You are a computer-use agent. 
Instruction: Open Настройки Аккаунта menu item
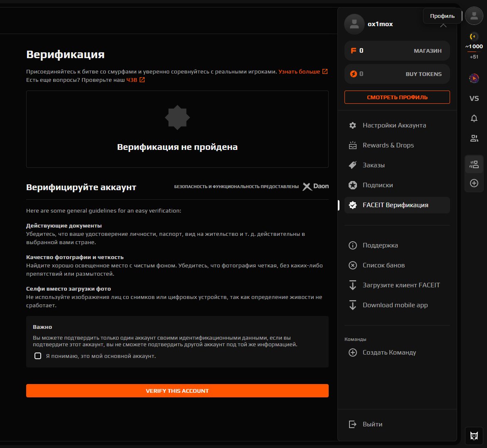coord(394,125)
